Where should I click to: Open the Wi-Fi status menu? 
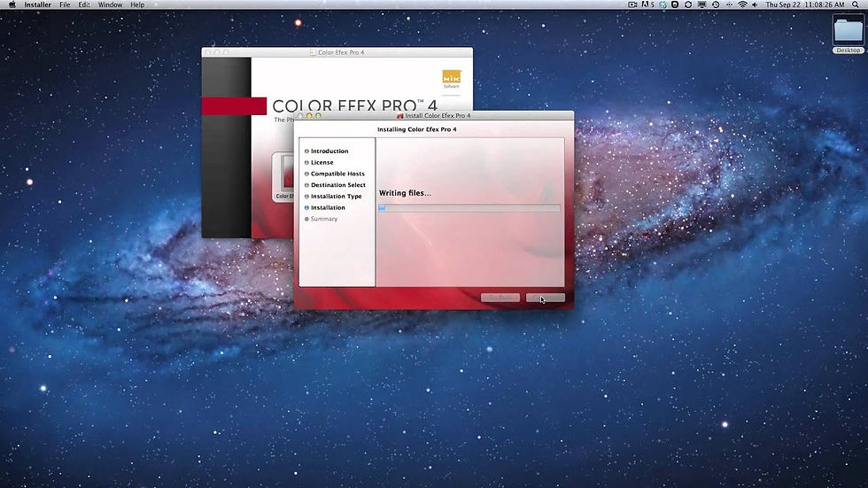pyautogui.click(x=742, y=4)
